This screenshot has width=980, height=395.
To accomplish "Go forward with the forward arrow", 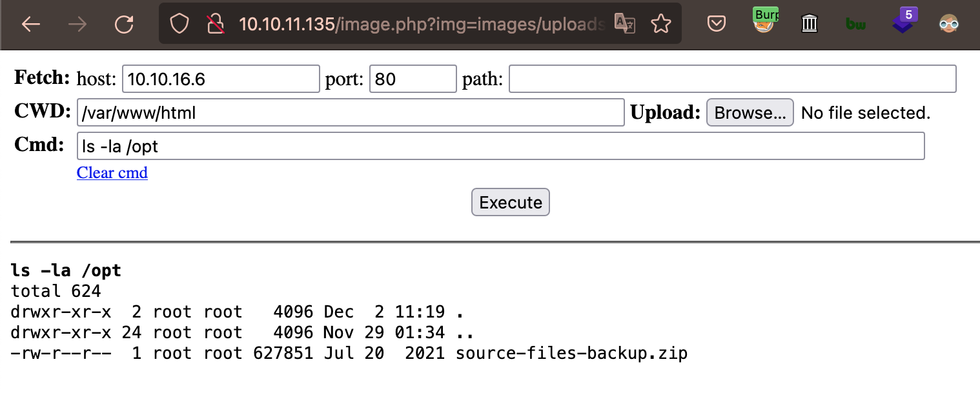I will tap(77, 25).
